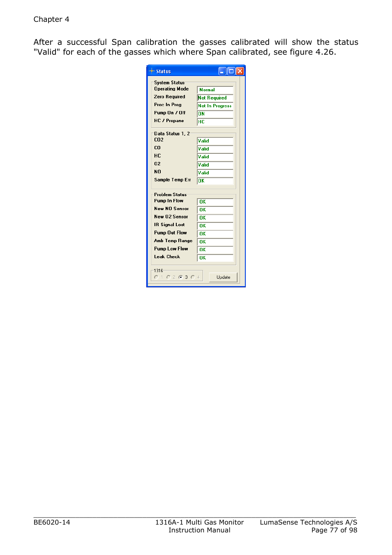Click the 'BE6020-14' footer text
Viewport: 392px width, 555px height.
52,522
